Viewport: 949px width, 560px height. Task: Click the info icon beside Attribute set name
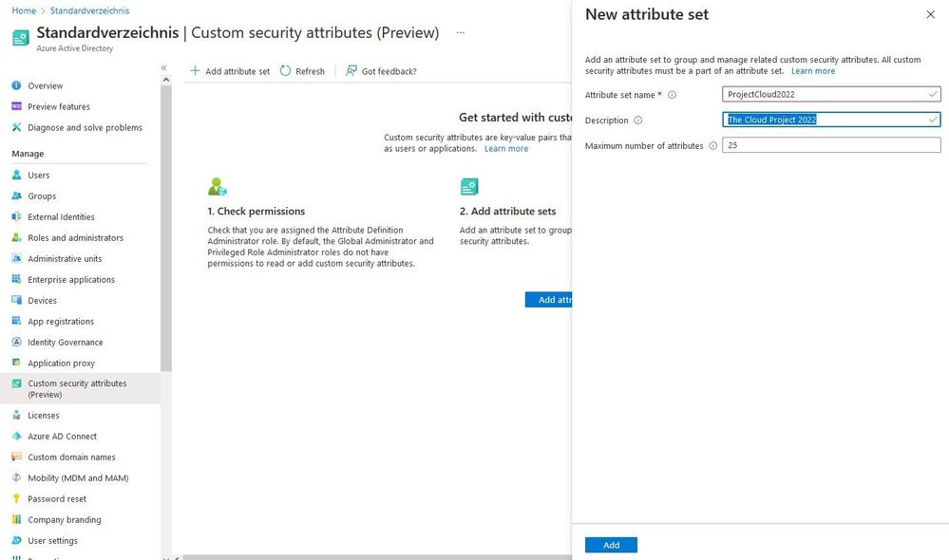click(x=672, y=95)
